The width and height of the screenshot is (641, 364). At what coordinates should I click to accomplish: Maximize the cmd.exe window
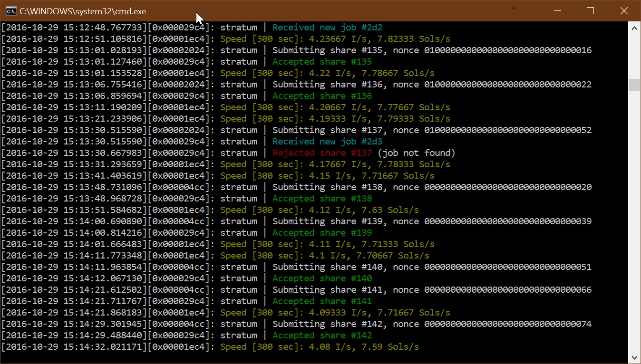[x=591, y=11]
